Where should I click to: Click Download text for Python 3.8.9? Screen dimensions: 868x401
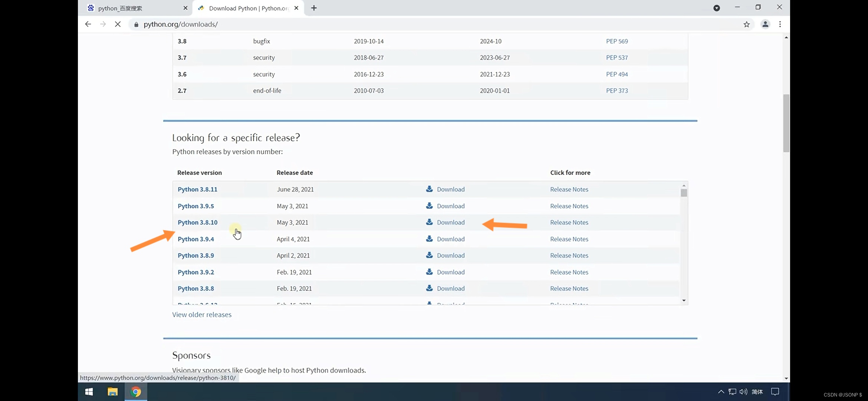pos(451,255)
